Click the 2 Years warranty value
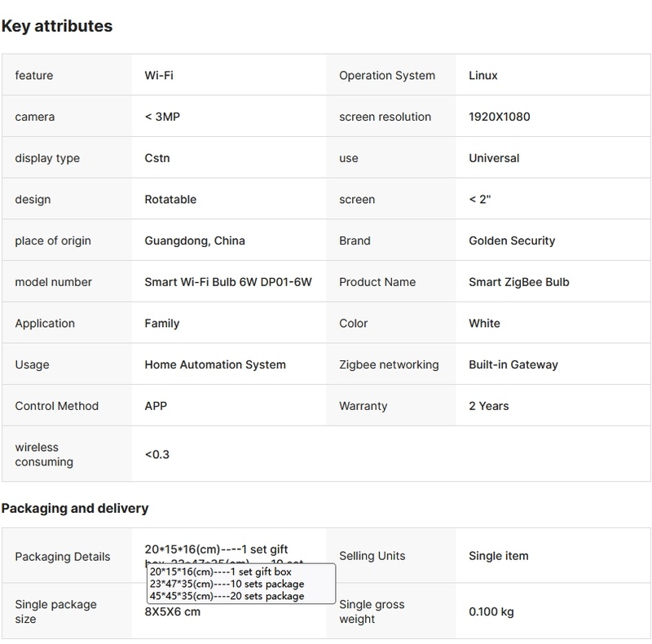Viewport: 652px width, 644px height. 489,406
